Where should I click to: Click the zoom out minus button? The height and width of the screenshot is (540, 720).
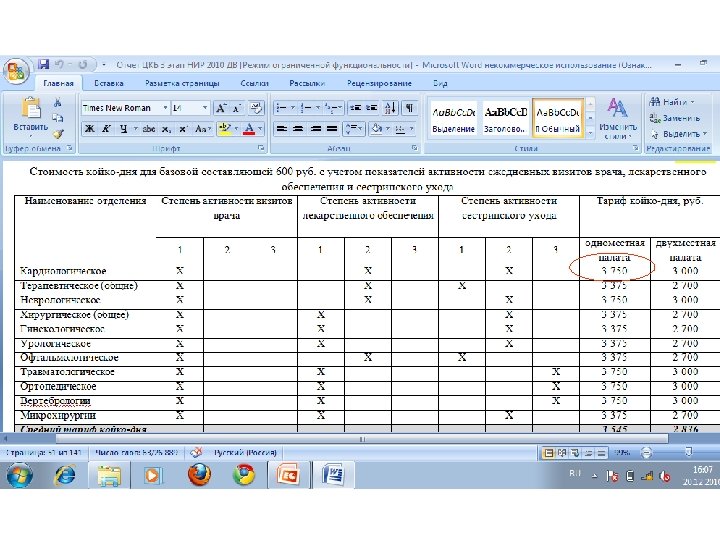pos(646,453)
